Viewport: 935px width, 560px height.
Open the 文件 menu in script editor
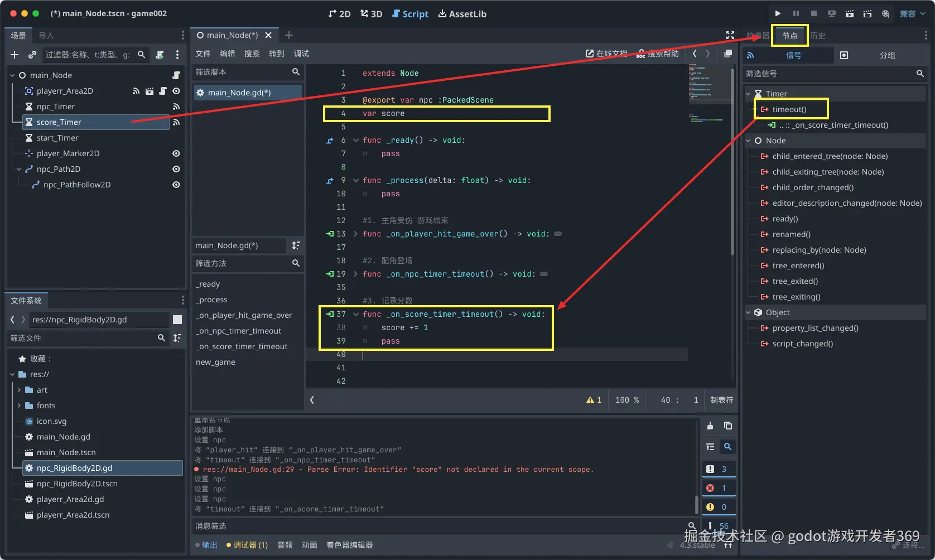[x=203, y=54]
